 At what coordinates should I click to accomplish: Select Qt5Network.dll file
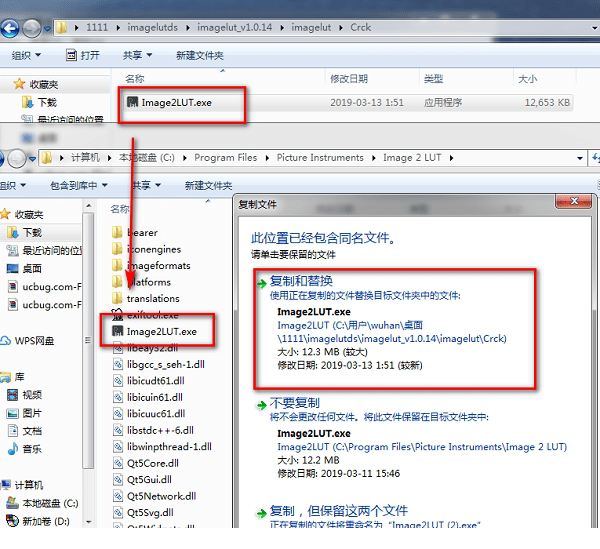coord(155,496)
